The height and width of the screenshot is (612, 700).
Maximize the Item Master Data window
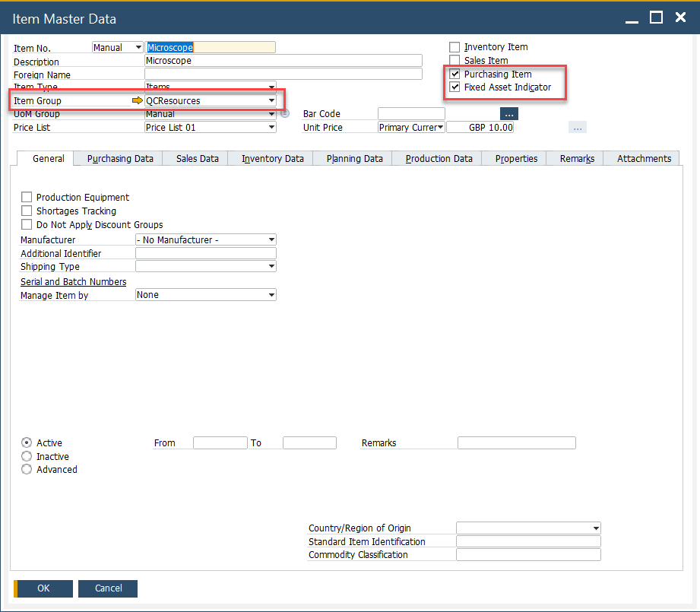click(x=657, y=17)
